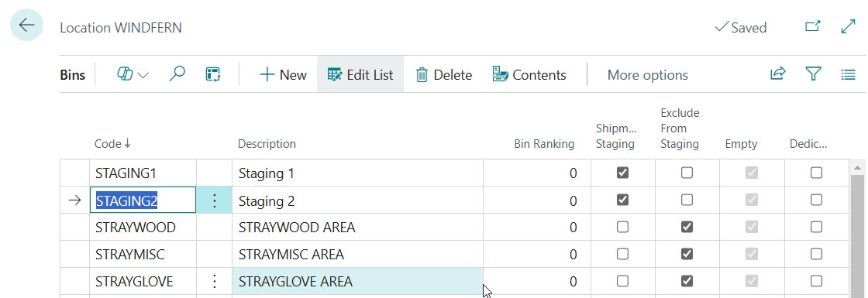The image size is (868, 298).
Task: Click the Bin Ranking column header
Action: pyautogui.click(x=544, y=144)
